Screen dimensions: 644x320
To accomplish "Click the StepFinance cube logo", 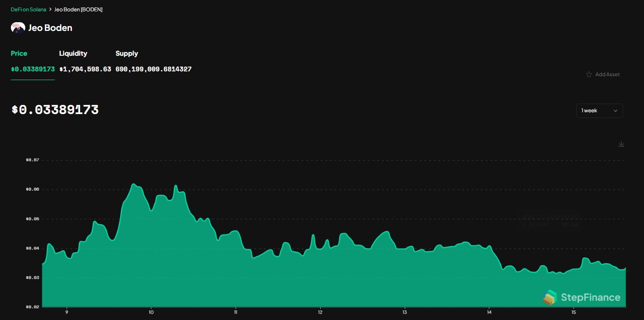I will pos(550,297).
